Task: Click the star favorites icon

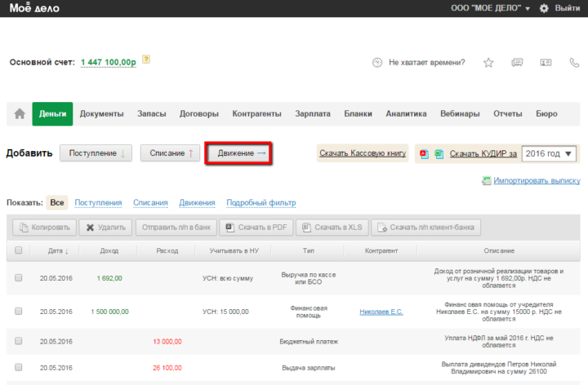Action: [488, 62]
